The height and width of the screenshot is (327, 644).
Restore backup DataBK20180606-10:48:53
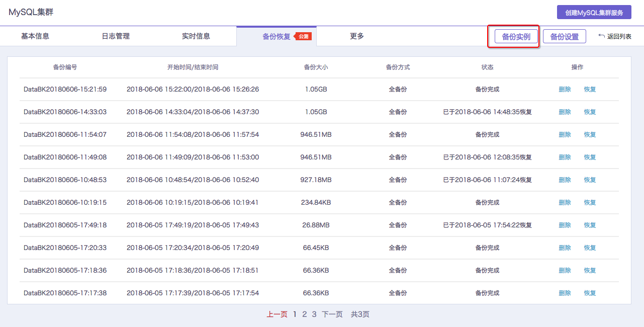point(590,180)
